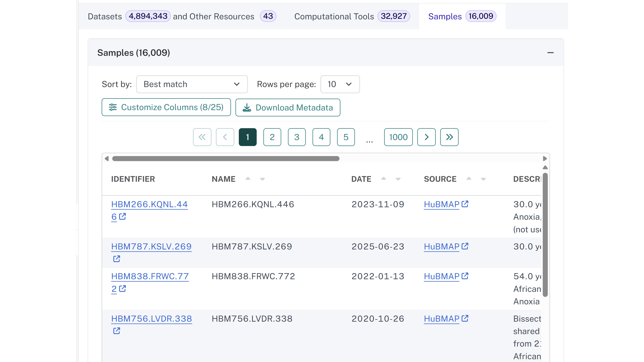644x362 pixels.
Task: Go to page 4
Action: pyautogui.click(x=321, y=137)
